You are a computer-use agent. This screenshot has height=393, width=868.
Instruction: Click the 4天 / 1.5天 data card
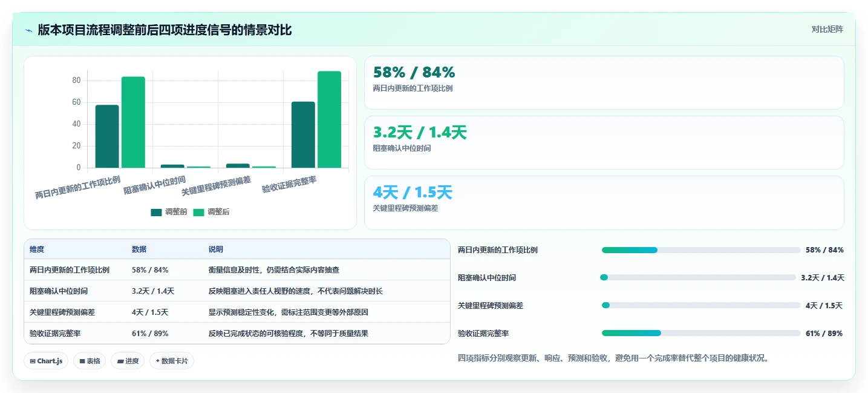(604, 203)
